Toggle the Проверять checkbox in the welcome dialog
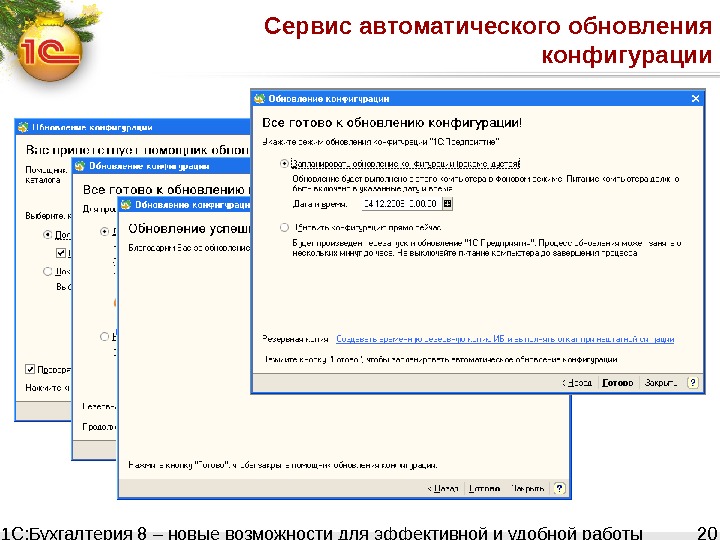This screenshot has height=540, width=720. [x=30, y=369]
